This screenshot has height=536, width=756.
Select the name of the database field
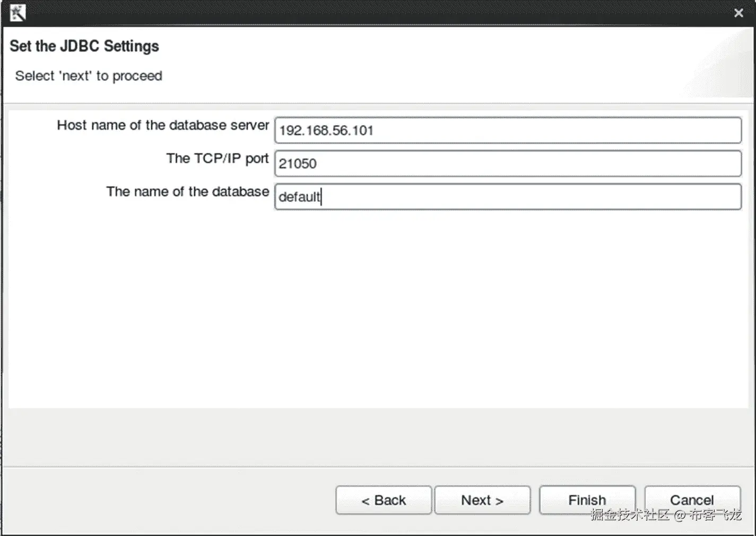pyautogui.click(x=508, y=197)
